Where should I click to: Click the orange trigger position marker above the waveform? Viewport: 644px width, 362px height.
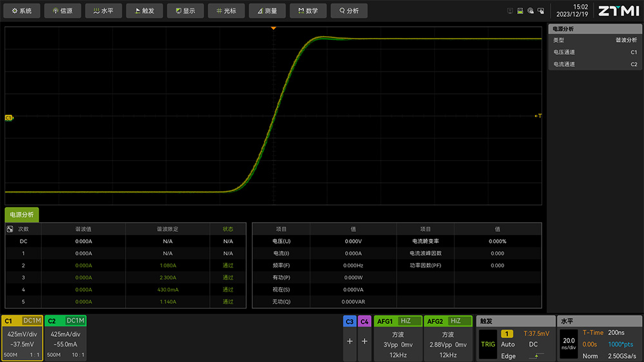tap(273, 28)
